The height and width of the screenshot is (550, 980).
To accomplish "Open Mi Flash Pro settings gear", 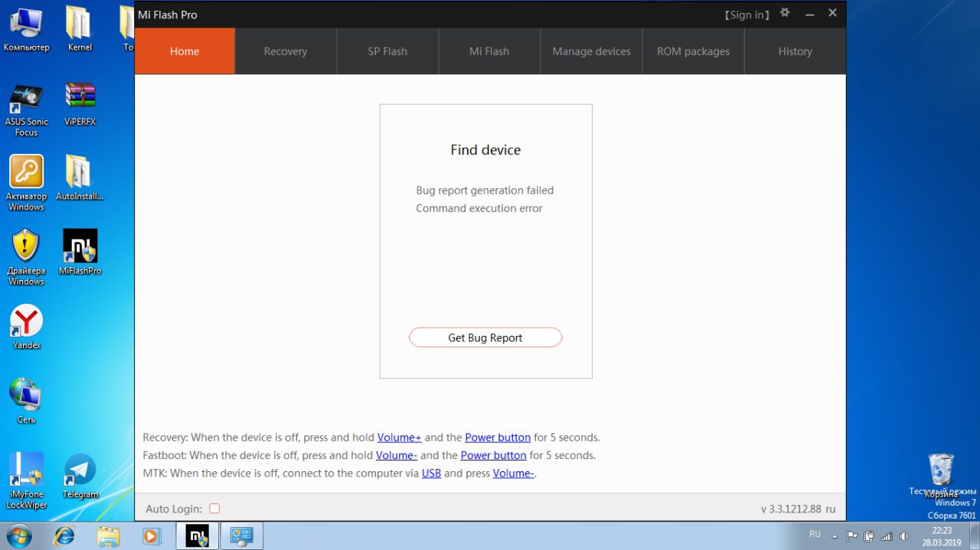I will (785, 13).
